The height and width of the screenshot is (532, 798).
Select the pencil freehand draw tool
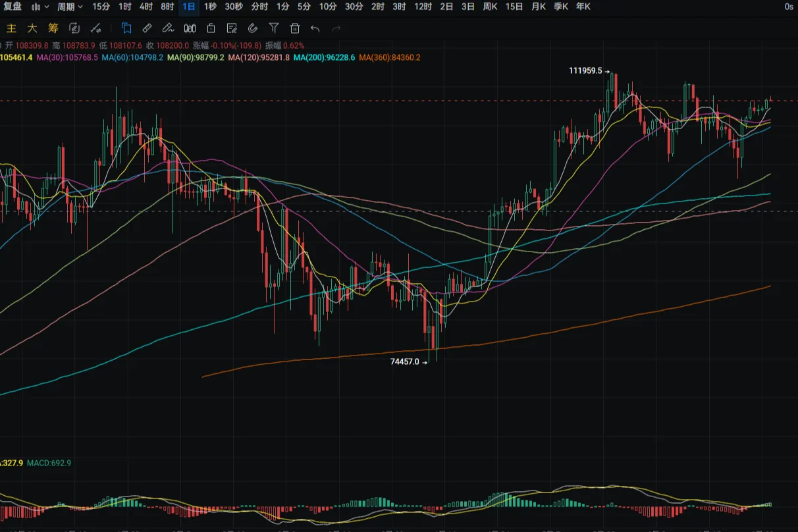[169, 28]
